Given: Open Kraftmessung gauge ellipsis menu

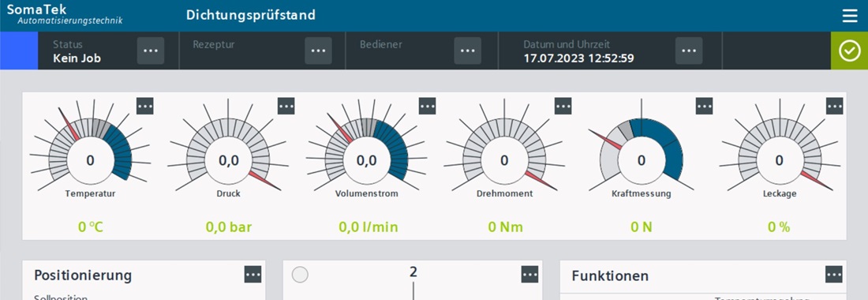Looking at the screenshot, I should click(704, 106).
